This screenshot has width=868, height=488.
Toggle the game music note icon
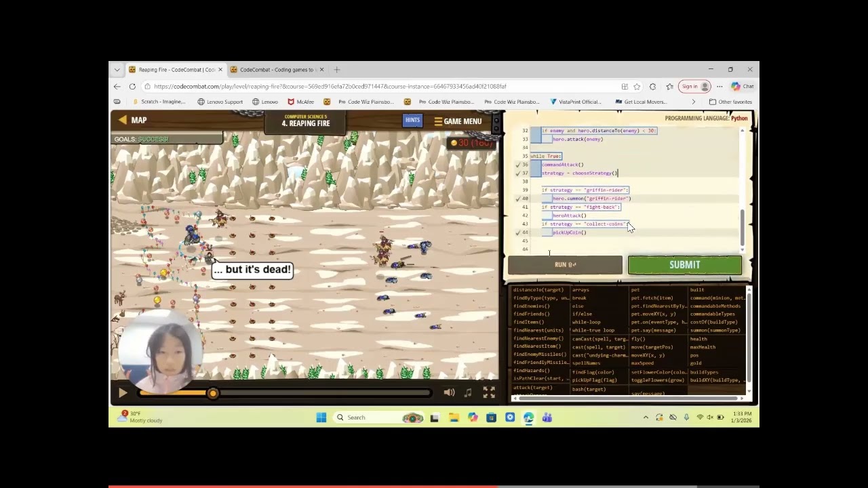[x=468, y=393]
